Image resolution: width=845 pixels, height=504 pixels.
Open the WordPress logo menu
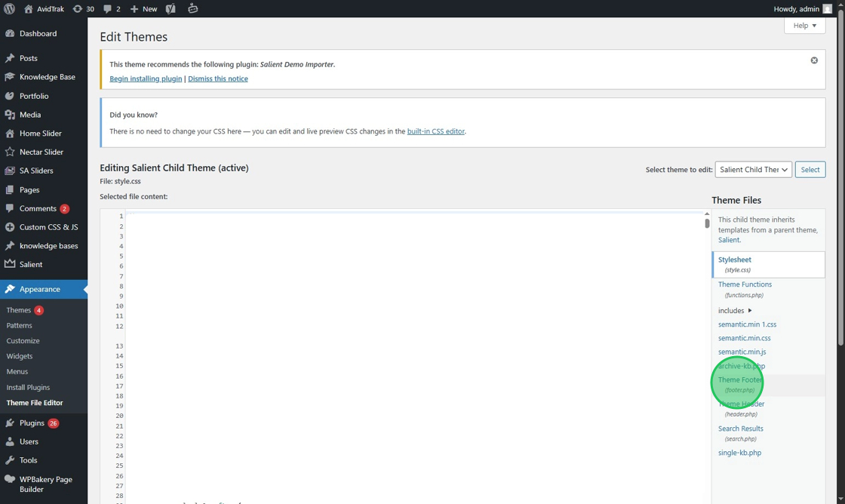[9, 8]
